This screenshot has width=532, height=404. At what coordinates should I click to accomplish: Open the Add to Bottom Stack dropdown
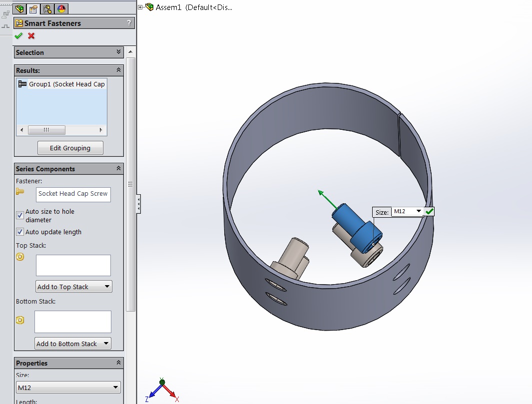click(73, 344)
